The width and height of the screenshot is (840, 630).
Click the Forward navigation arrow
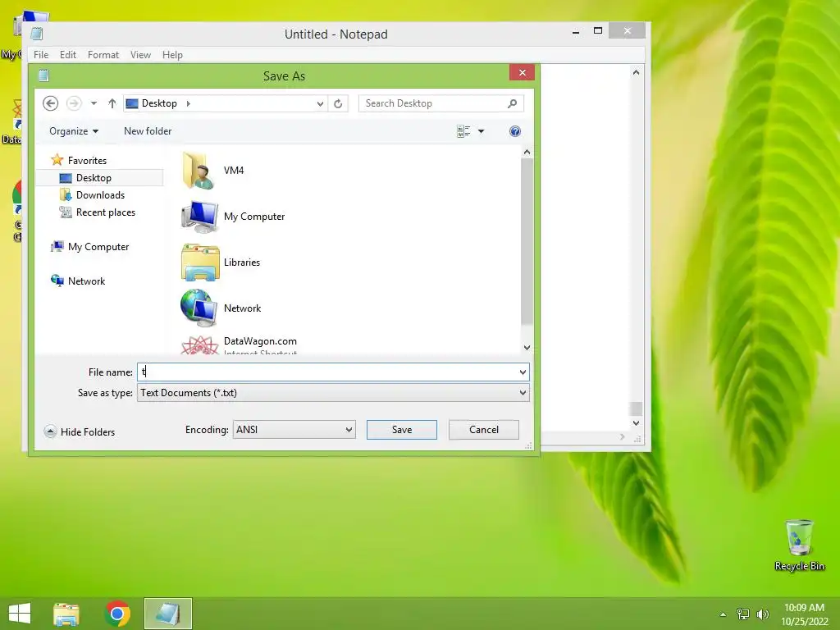[x=74, y=103]
